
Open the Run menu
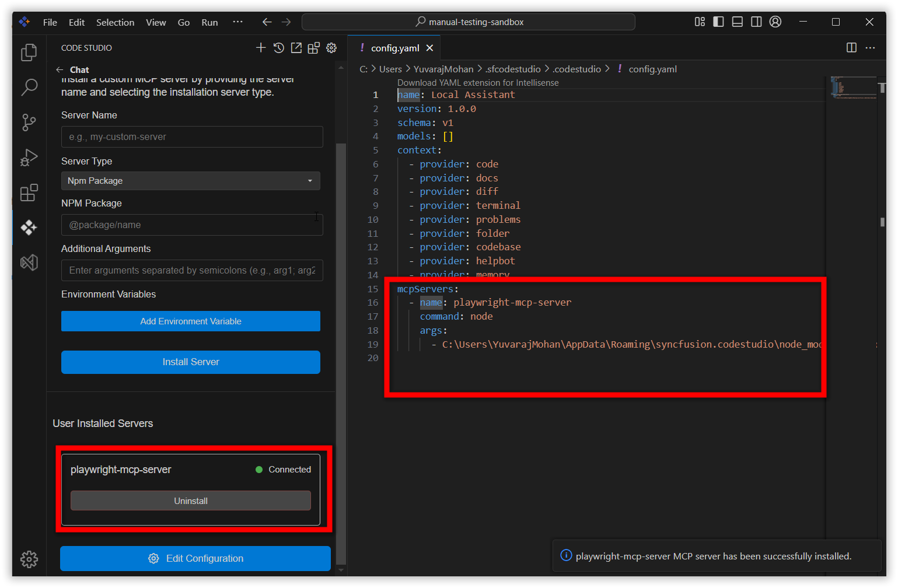click(209, 22)
